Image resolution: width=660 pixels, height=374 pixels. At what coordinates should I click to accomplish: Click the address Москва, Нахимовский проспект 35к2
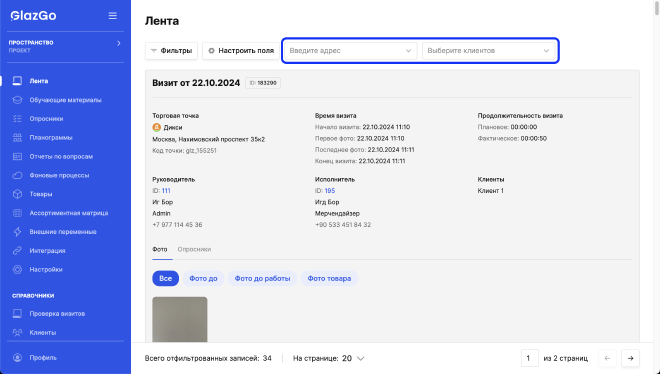tap(208, 139)
